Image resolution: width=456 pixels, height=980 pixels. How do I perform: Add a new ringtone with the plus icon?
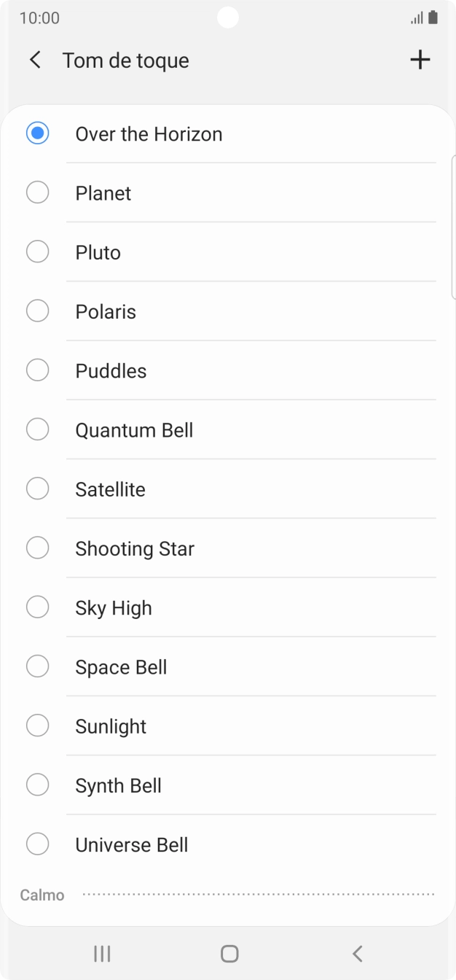click(x=420, y=60)
